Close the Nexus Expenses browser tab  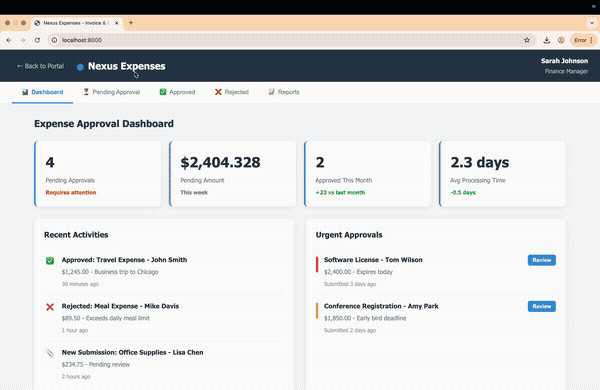tap(117, 23)
